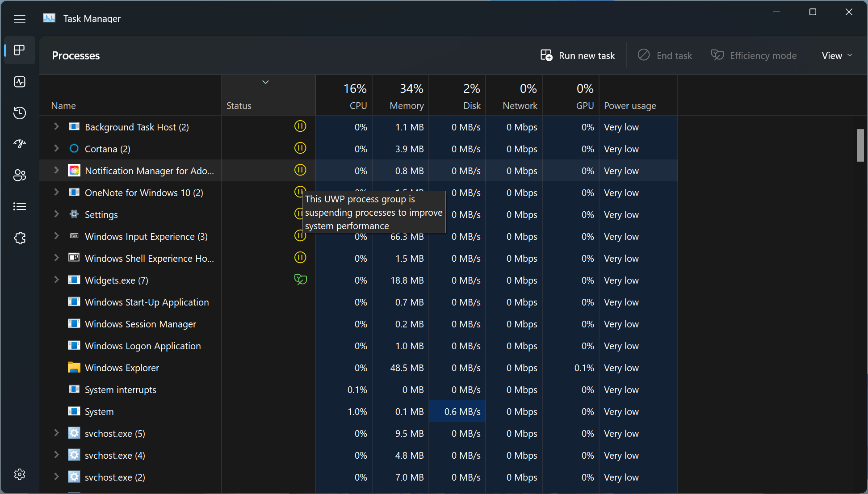
Task: Open the App history page
Action: [20, 113]
